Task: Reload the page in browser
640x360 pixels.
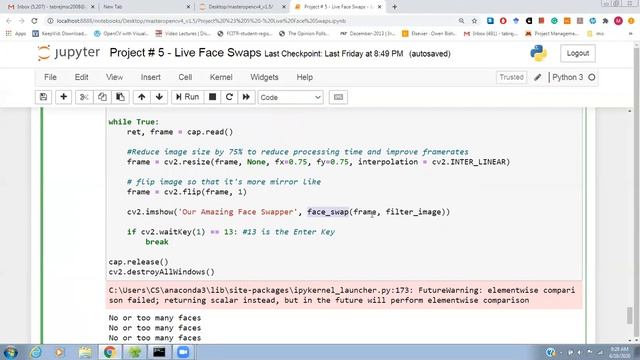Action: point(34,21)
